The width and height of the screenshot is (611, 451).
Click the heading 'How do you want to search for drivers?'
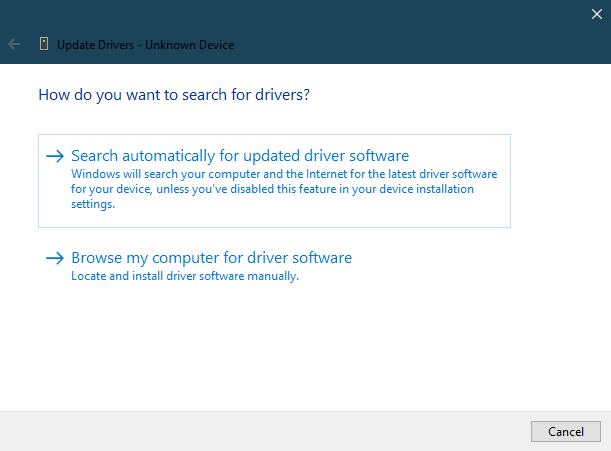pyautogui.click(x=174, y=95)
